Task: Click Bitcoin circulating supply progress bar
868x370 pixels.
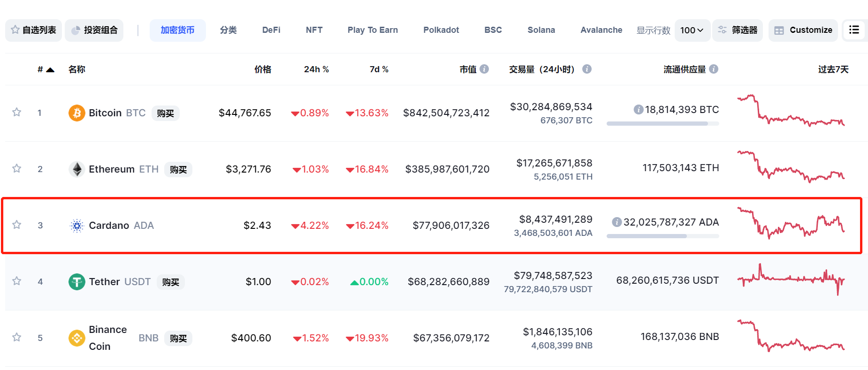Action: coord(662,124)
